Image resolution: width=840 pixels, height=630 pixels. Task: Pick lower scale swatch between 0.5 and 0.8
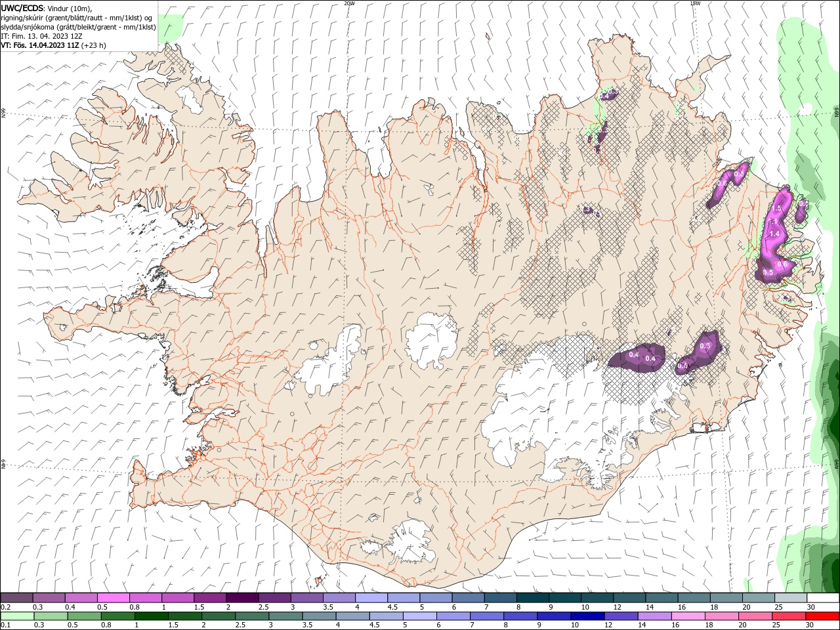tap(85, 616)
